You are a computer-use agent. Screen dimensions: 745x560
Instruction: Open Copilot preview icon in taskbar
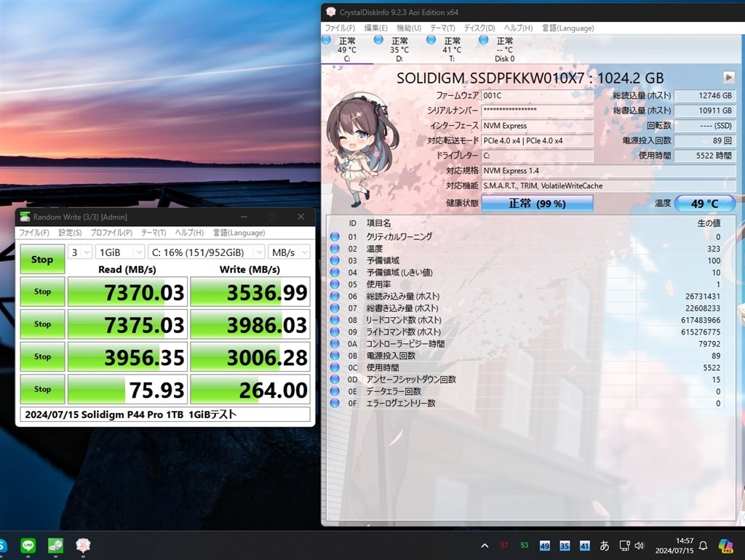click(x=725, y=545)
